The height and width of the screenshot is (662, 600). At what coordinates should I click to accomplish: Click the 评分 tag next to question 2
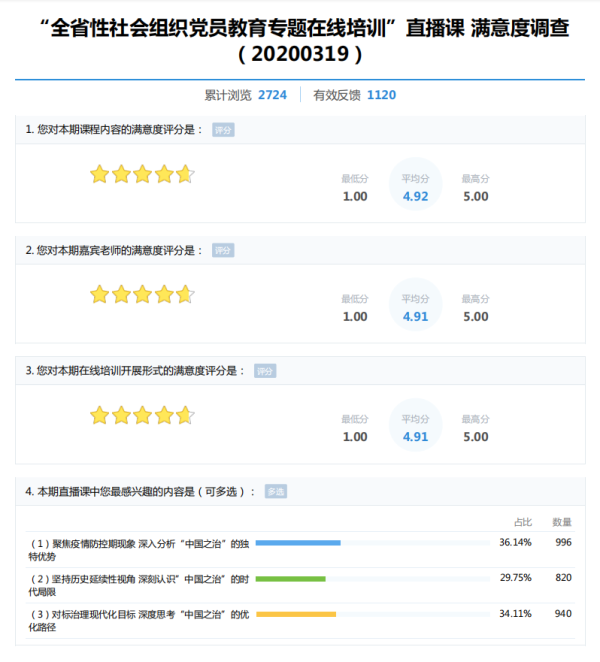tap(223, 250)
